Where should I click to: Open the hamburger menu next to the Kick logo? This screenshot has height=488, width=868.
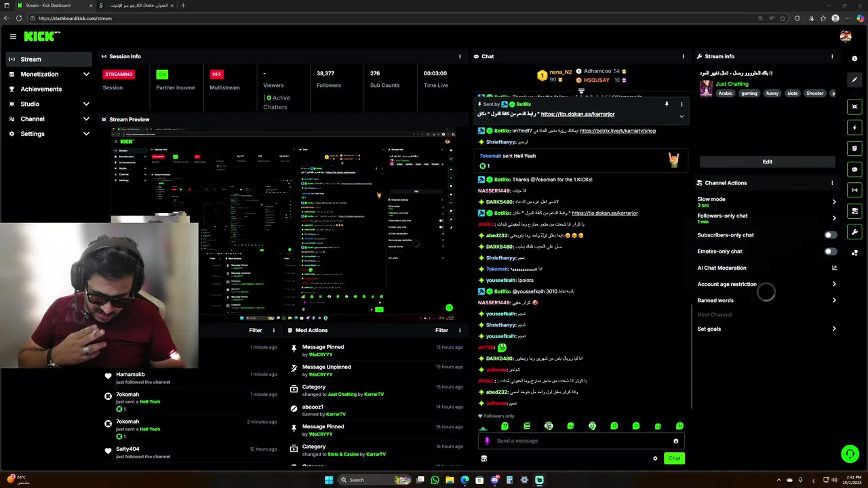[13, 36]
